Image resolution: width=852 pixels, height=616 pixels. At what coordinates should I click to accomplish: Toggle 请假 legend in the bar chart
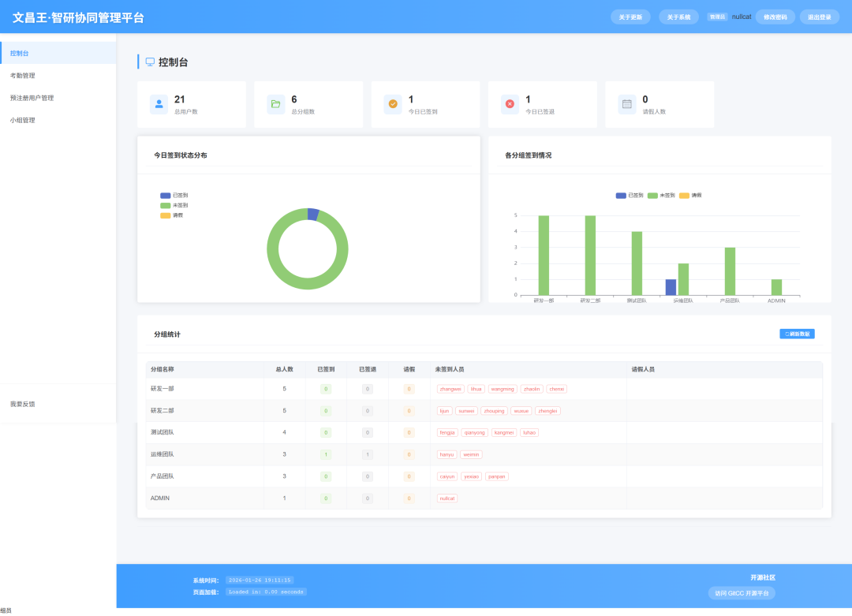click(x=690, y=195)
